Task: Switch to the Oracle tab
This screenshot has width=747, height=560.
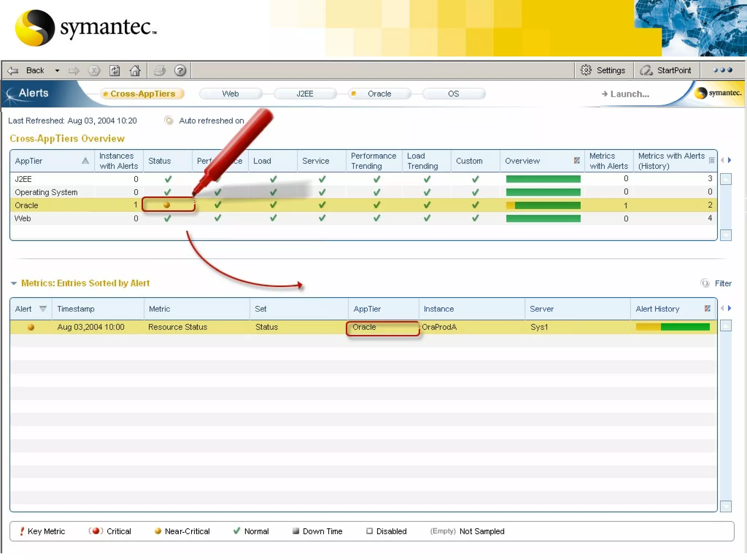Action: coord(379,94)
